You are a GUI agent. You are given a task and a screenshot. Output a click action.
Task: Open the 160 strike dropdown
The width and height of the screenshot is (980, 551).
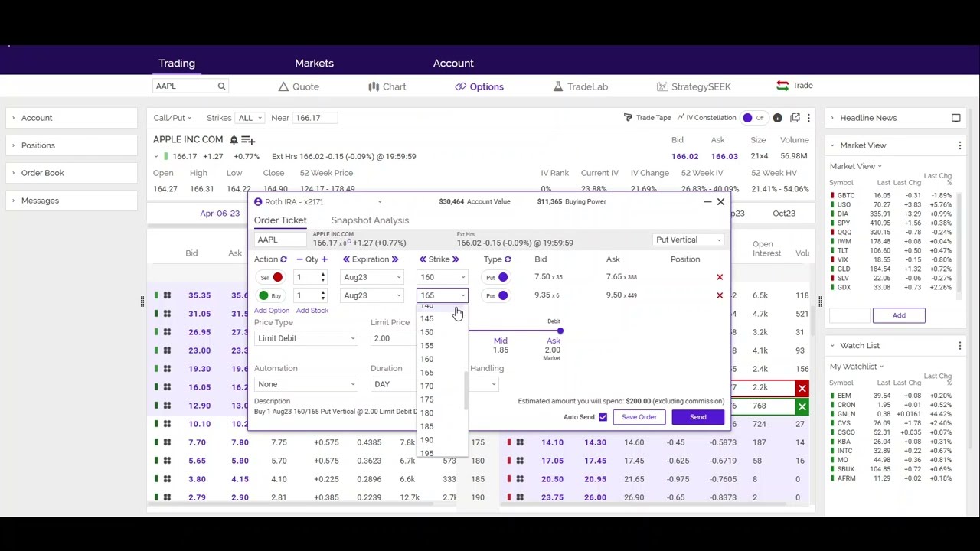[442, 277]
